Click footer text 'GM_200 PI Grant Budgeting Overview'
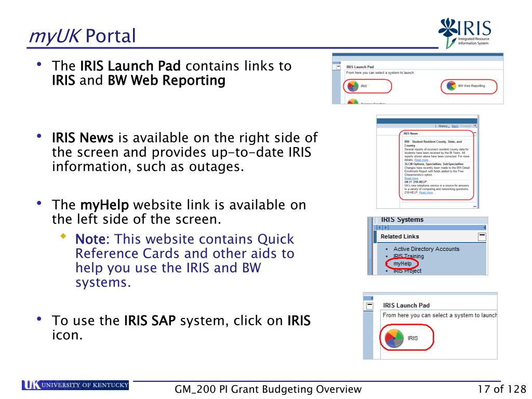532x399 pixels. 268,389
